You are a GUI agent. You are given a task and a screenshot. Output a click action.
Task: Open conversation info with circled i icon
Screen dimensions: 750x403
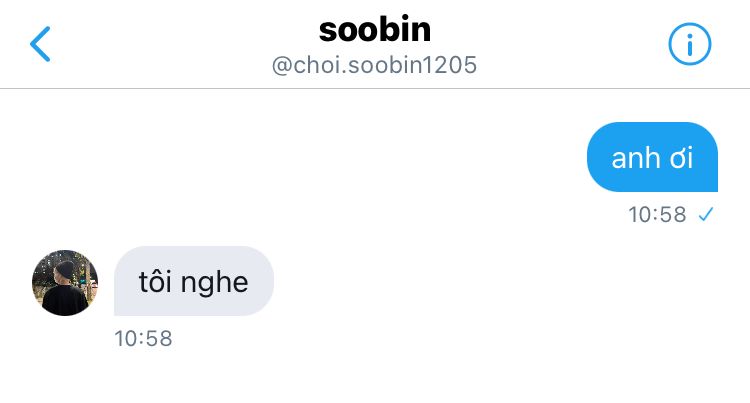pyautogui.click(x=689, y=44)
